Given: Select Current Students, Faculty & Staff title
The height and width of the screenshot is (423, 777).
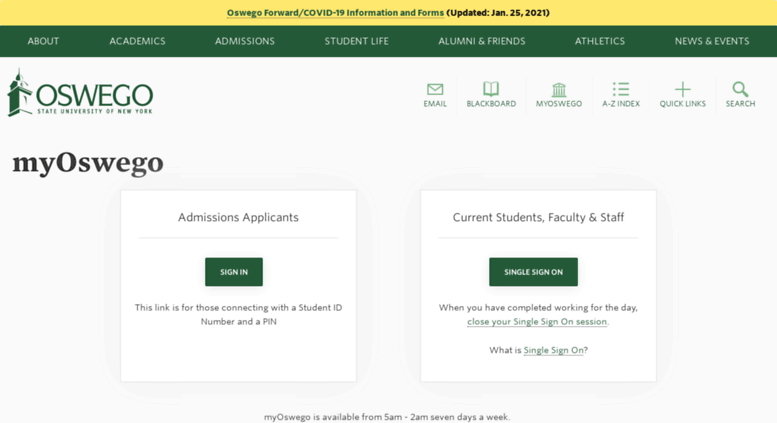Looking at the screenshot, I should (x=538, y=217).
